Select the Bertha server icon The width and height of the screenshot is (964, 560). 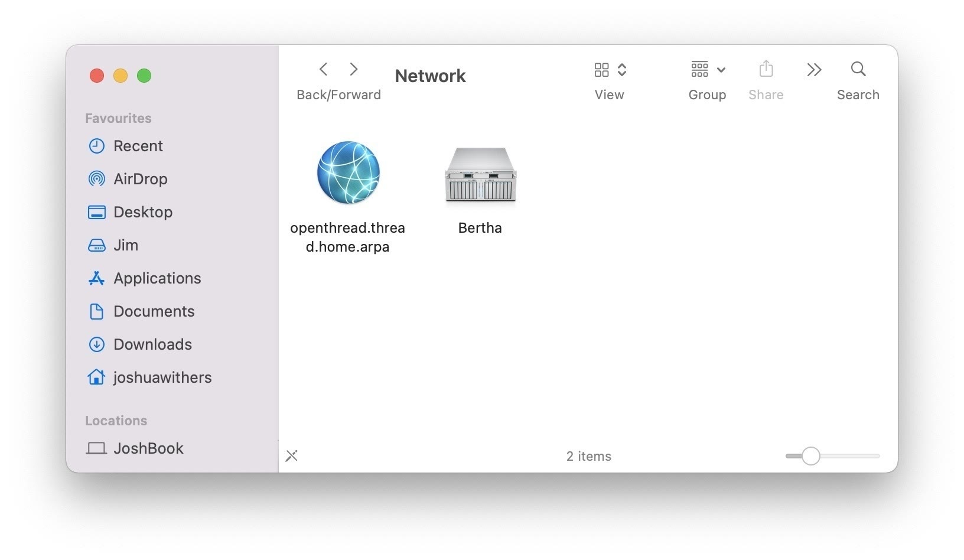tap(480, 175)
